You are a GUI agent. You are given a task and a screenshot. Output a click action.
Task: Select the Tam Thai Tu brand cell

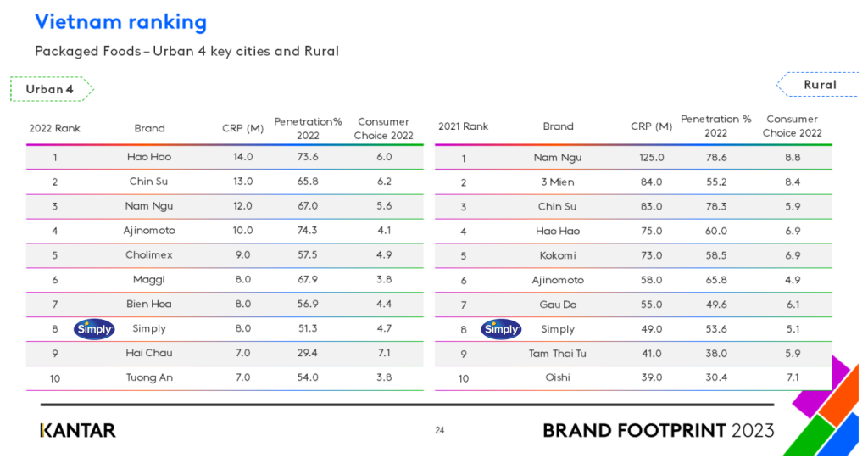pos(558,354)
